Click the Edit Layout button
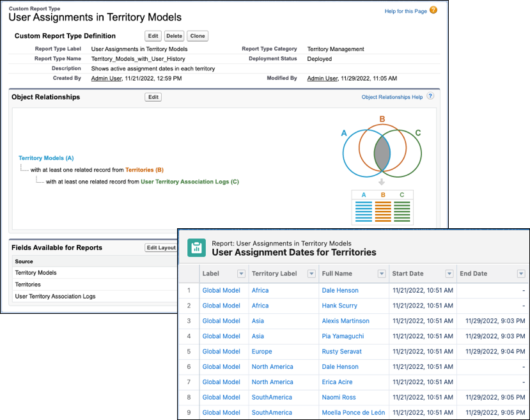 pyautogui.click(x=161, y=247)
